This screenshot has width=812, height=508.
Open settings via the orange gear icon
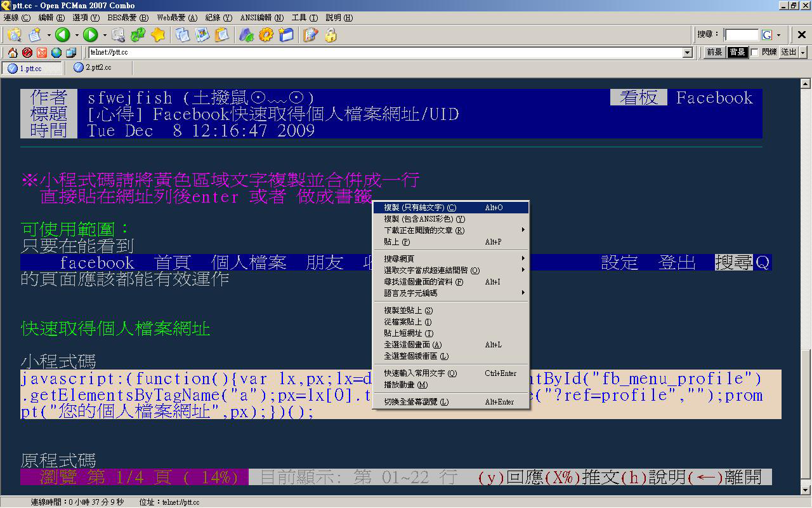[266, 35]
